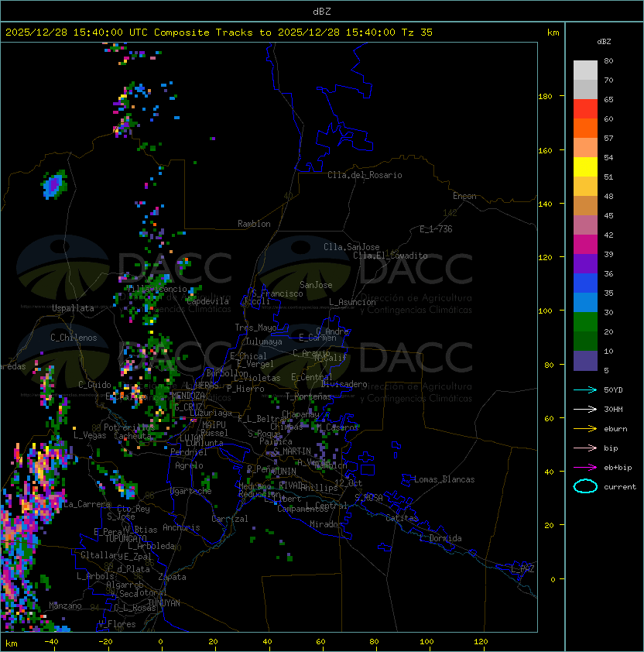The width and height of the screenshot is (644, 652).
Task: Click the Catitas place label
Action: [402, 518]
